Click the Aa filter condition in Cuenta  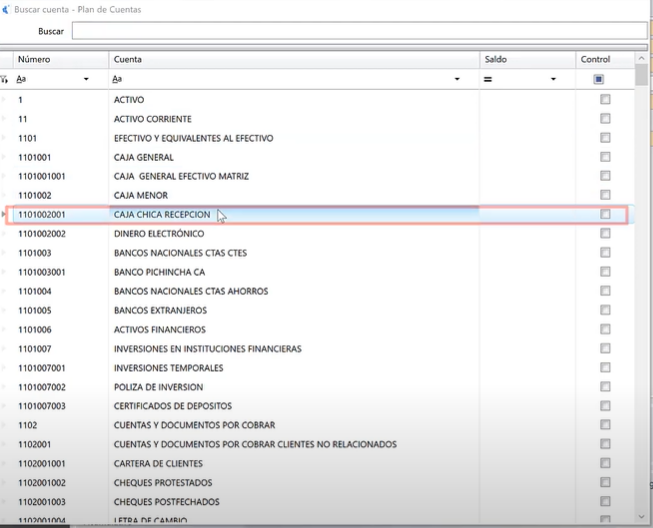pos(117,79)
